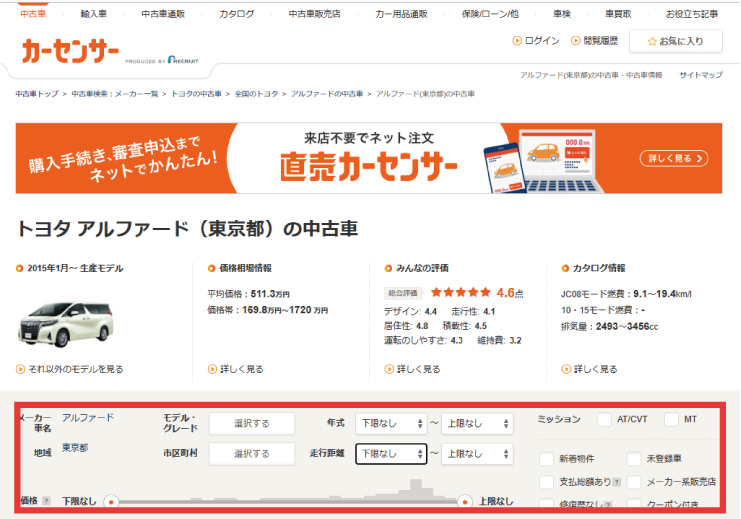Click the arrow icon beside ログイン

point(517,41)
